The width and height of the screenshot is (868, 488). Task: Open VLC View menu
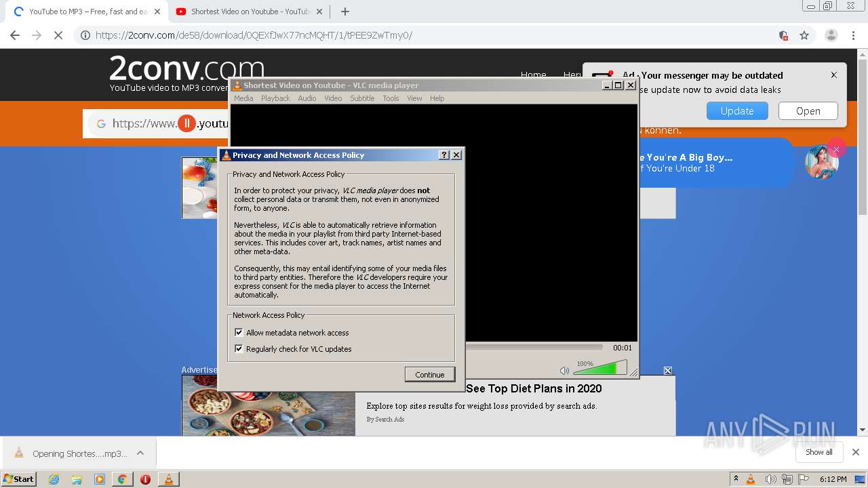(414, 98)
